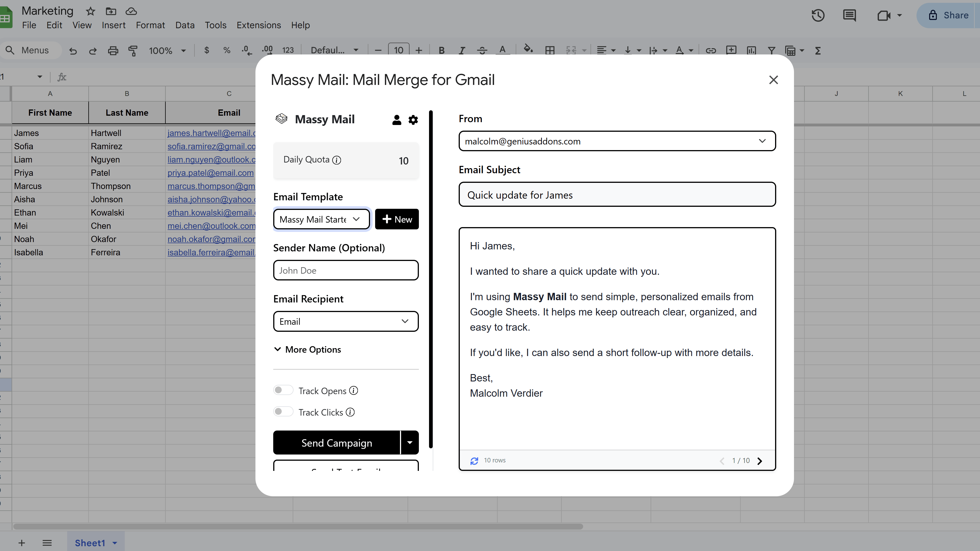This screenshot has width=980, height=551.
Task: Apply strikethrough formatting
Action: pos(482,50)
